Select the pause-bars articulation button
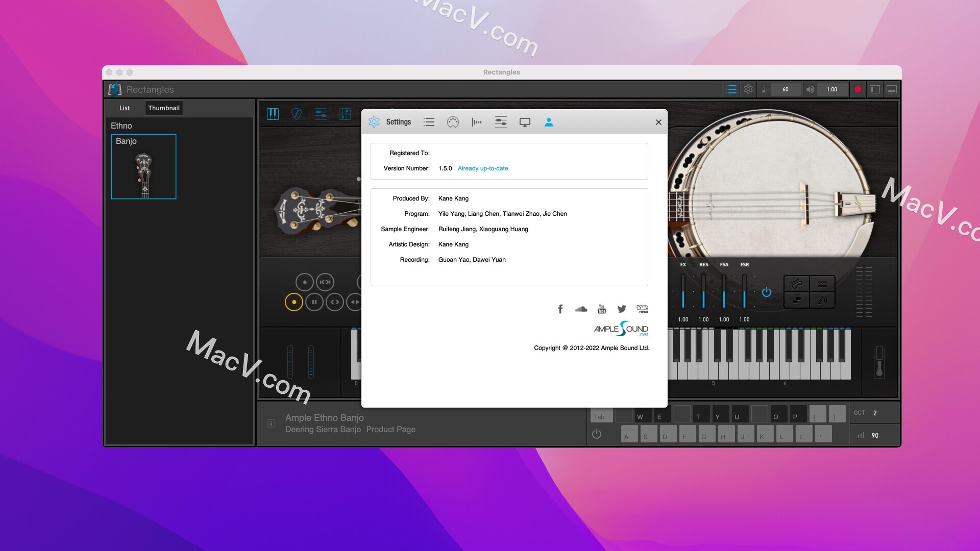 click(314, 302)
